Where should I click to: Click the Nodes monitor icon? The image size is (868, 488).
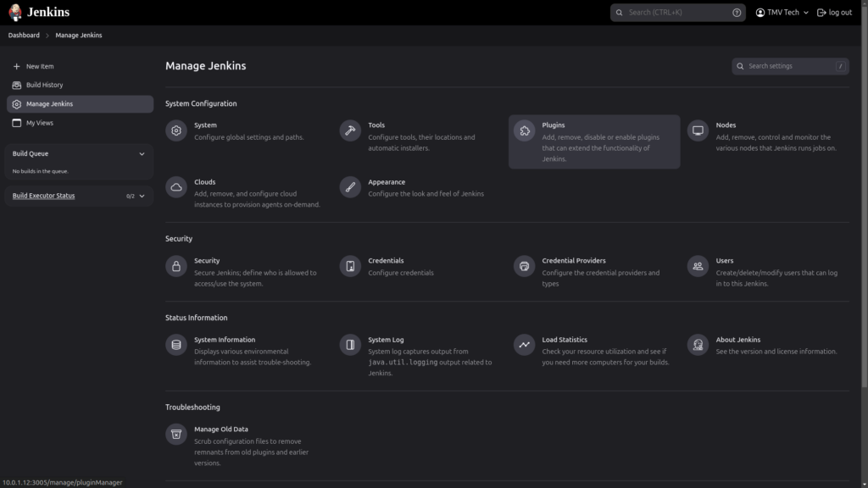698,130
